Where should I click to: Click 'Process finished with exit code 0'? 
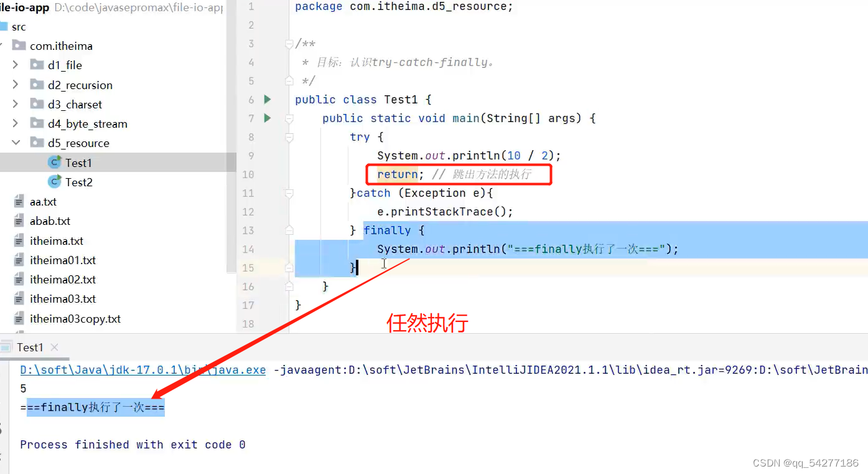(133, 445)
